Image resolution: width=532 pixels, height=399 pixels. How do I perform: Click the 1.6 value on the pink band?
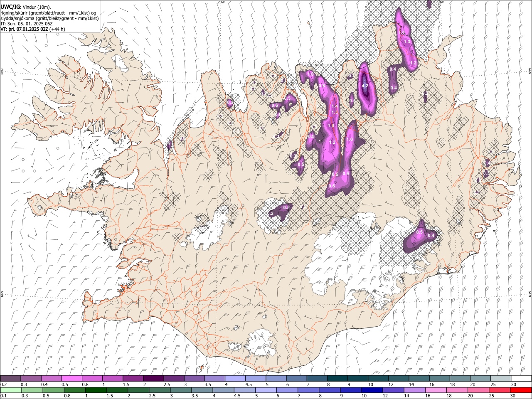coord(331,126)
